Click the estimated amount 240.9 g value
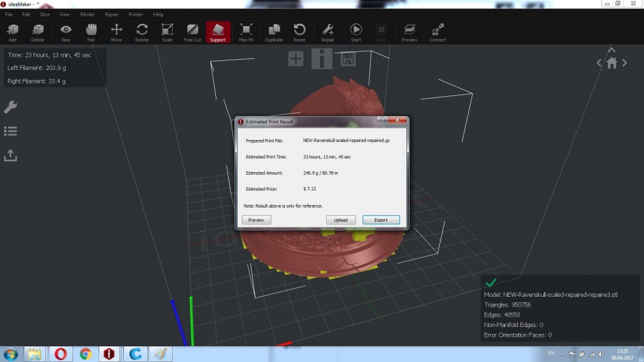Viewport: 644px width, 362px height. pyautogui.click(x=321, y=173)
